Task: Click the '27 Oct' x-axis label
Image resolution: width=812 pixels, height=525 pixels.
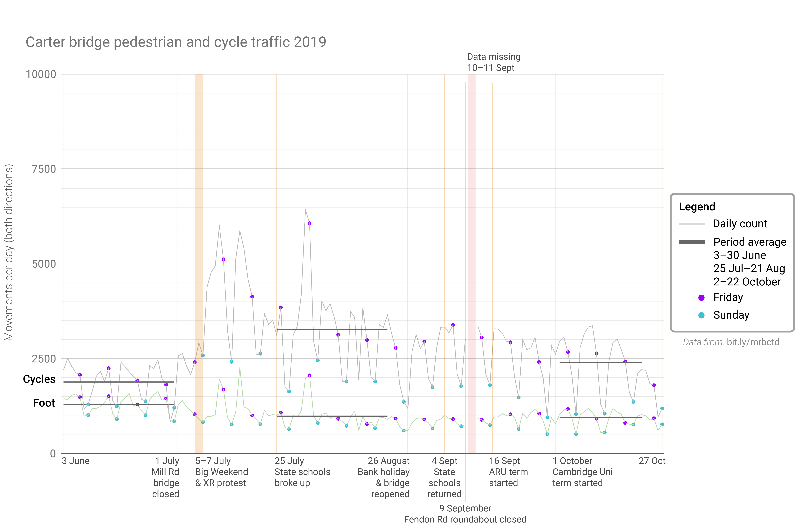Action: coord(652,461)
